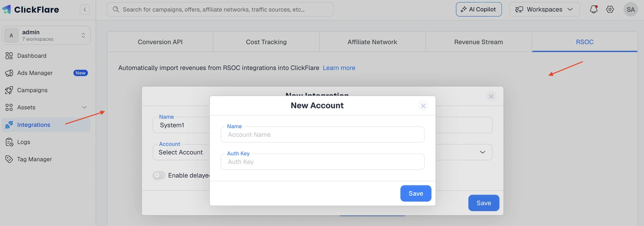644x226 pixels.
Task: Open the Workspaces dropdown
Action: 544,9
